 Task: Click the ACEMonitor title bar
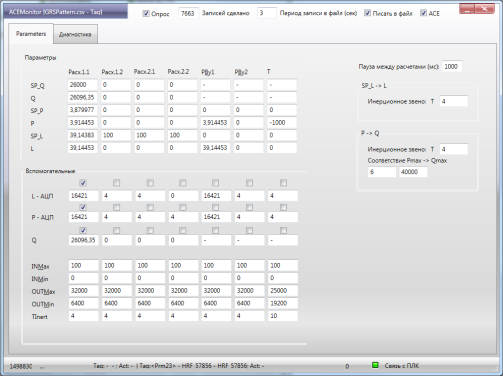66,12
